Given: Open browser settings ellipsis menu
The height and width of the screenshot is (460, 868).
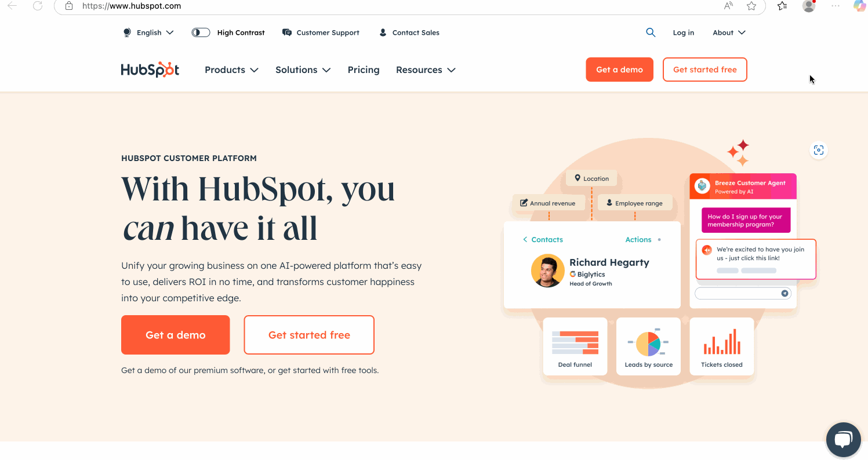Looking at the screenshot, I should [x=836, y=6].
